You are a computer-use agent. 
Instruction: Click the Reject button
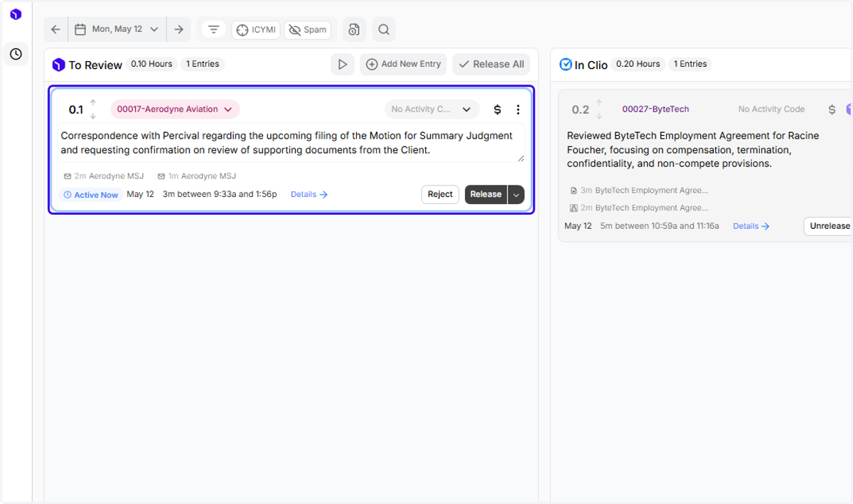point(440,194)
